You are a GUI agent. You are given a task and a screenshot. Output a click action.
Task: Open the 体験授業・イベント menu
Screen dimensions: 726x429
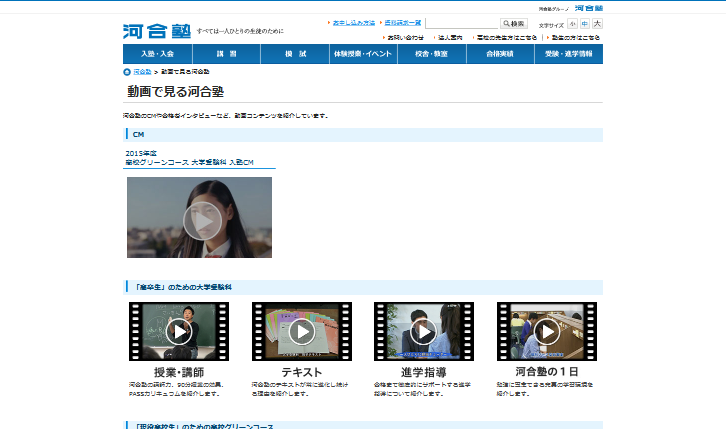click(363, 54)
